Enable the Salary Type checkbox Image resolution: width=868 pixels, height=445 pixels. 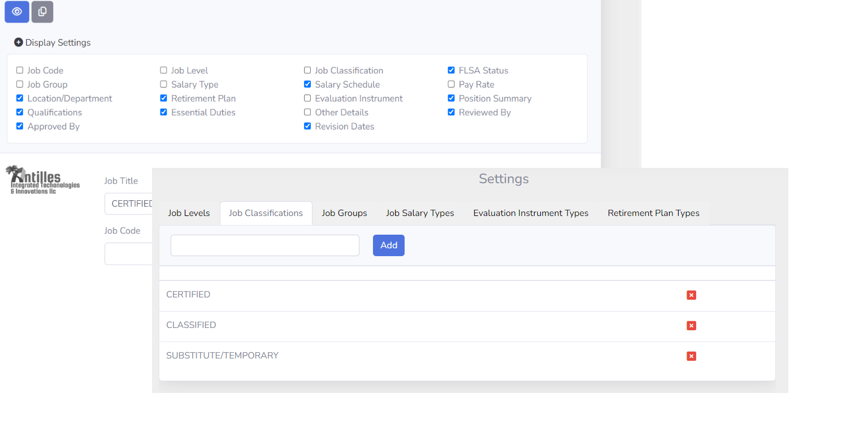pos(163,84)
